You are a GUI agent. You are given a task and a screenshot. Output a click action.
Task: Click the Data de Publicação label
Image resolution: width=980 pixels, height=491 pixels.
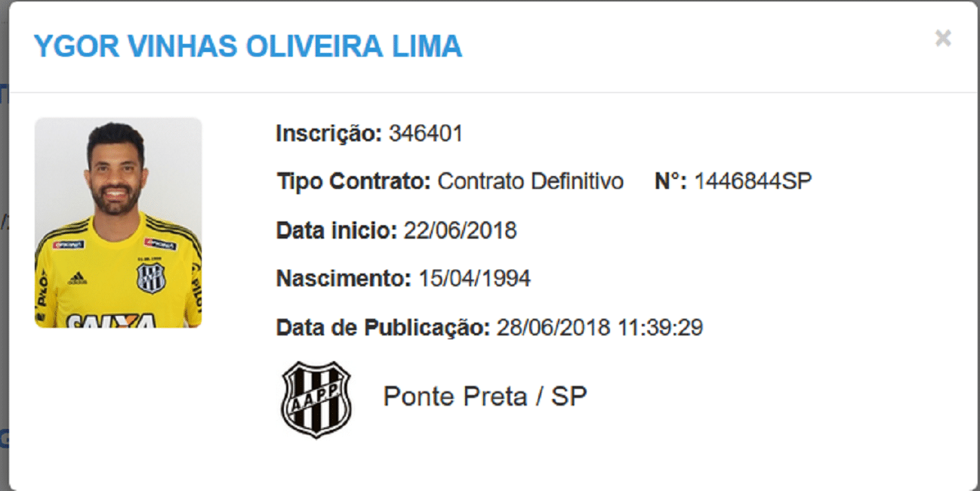384,327
